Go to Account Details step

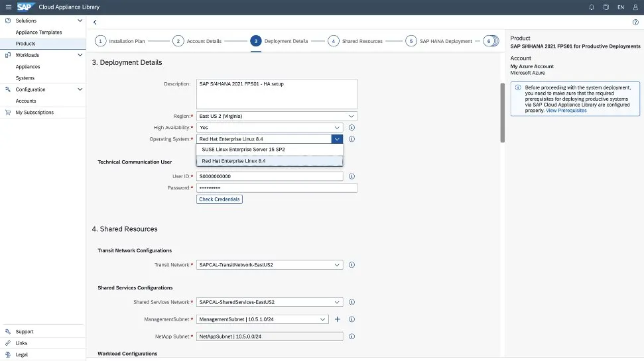[178, 41]
